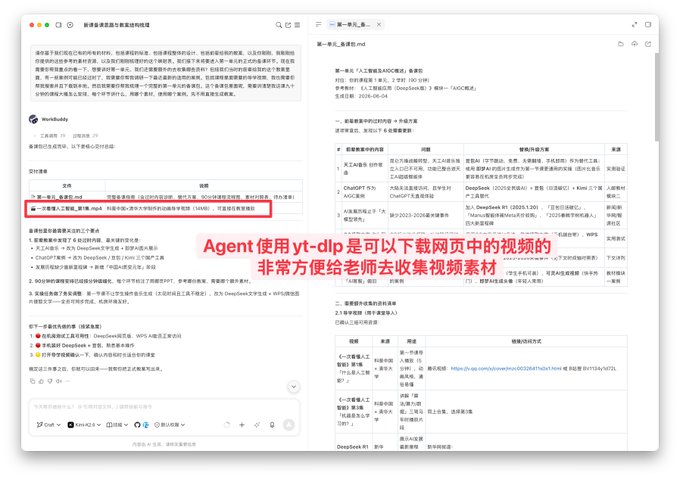The height and width of the screenshot is (479, 680).
Task: Open 第一单元_备课包.md in the file table
Action: 59,197
